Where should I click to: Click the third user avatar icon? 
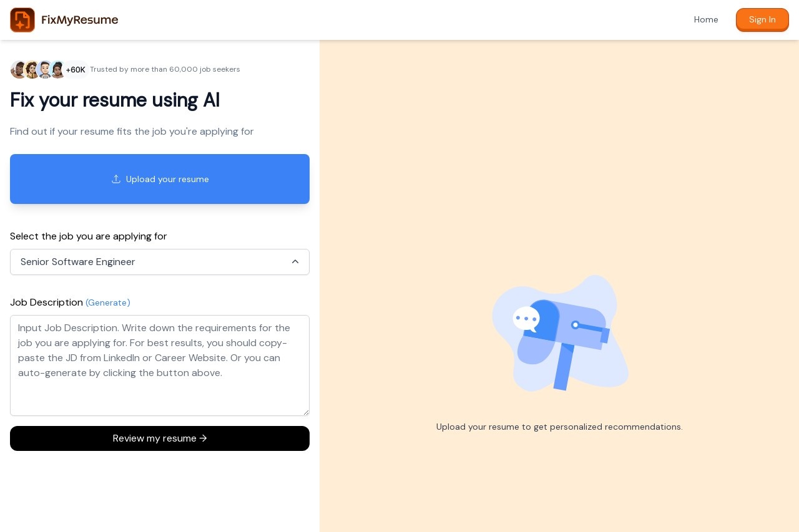(45, 69)
